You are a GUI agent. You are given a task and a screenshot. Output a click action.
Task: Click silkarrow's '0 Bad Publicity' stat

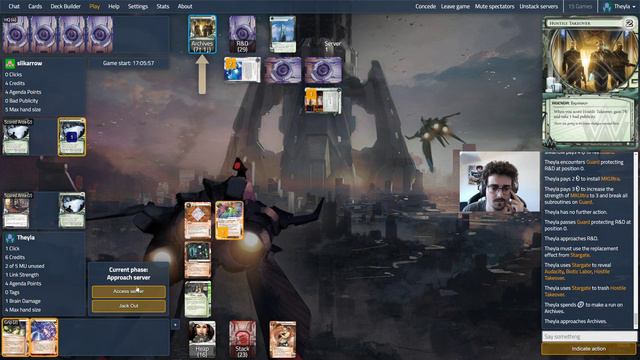pyautogui.click(x=21, y=101)
